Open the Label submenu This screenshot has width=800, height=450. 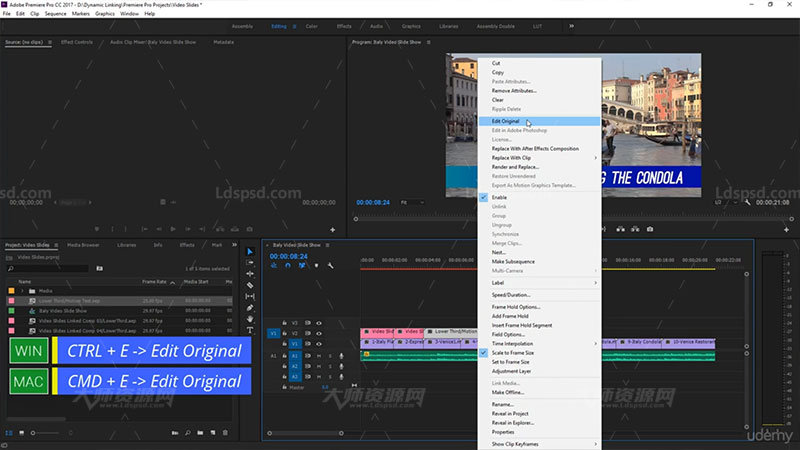pyautogui.click(x=539, y=283)
